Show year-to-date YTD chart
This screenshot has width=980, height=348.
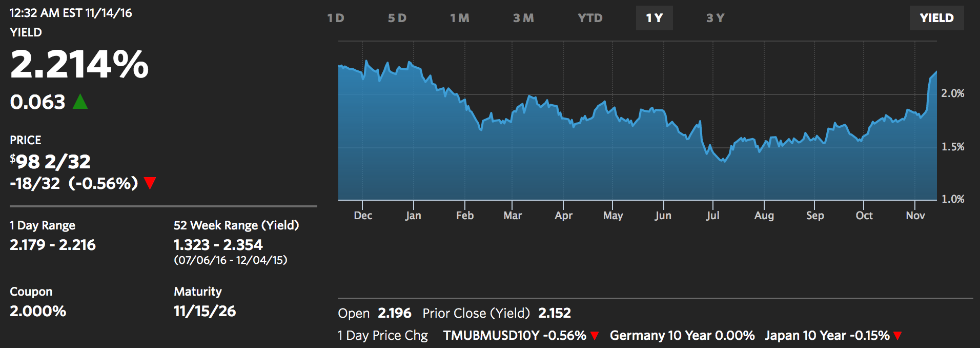point(590,18)
